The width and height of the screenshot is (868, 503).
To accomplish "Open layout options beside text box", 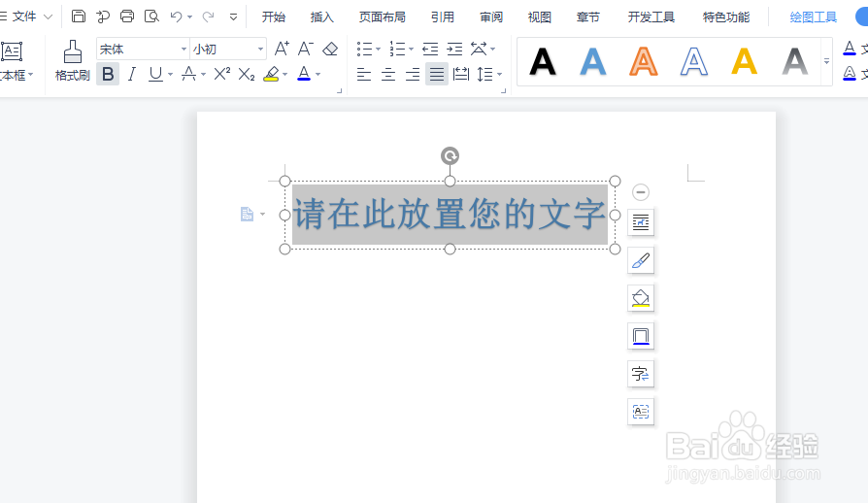I will [x=641, y=222].
